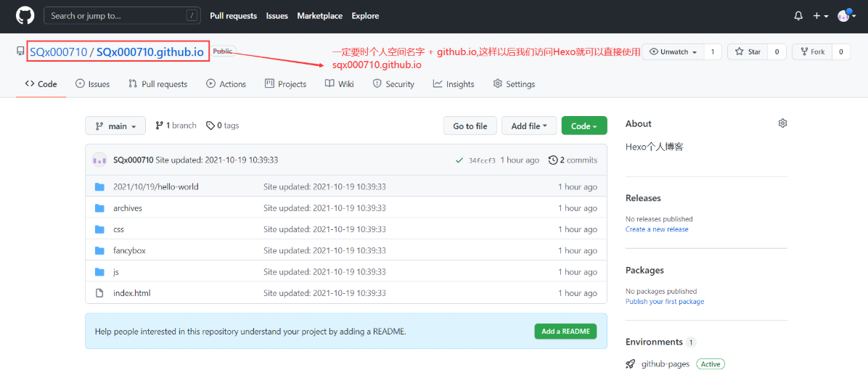Open the 1 branch link

point(176,126)
